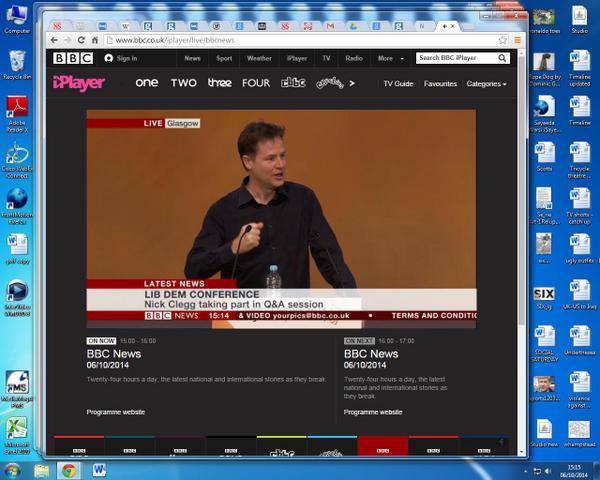Select Adobe Reader X desktop icon

17,114
